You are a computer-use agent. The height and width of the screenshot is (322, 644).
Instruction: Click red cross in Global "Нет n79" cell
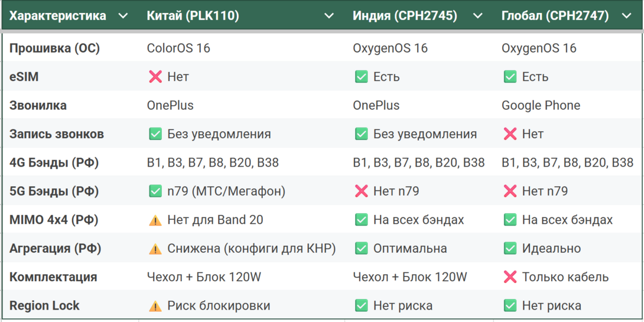[x=510, y=191]
